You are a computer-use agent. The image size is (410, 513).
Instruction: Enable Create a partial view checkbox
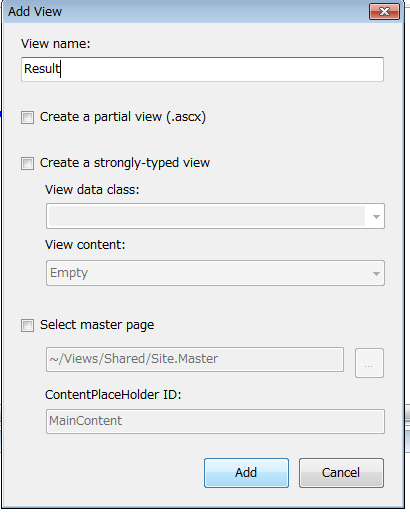coord(27,118)
